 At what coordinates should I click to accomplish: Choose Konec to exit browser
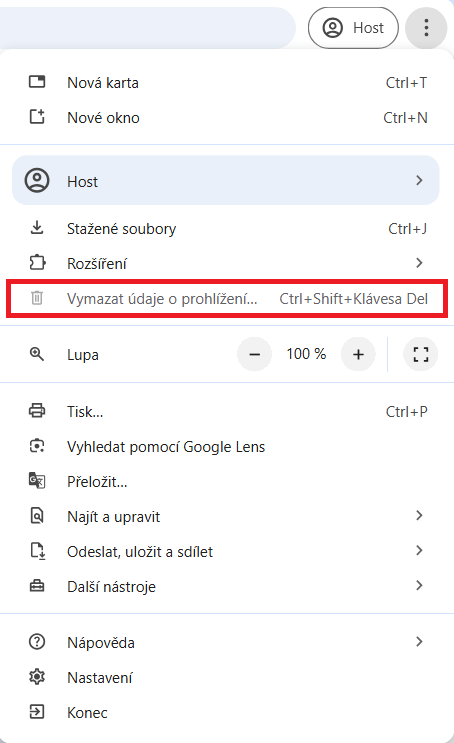(227, 712)
